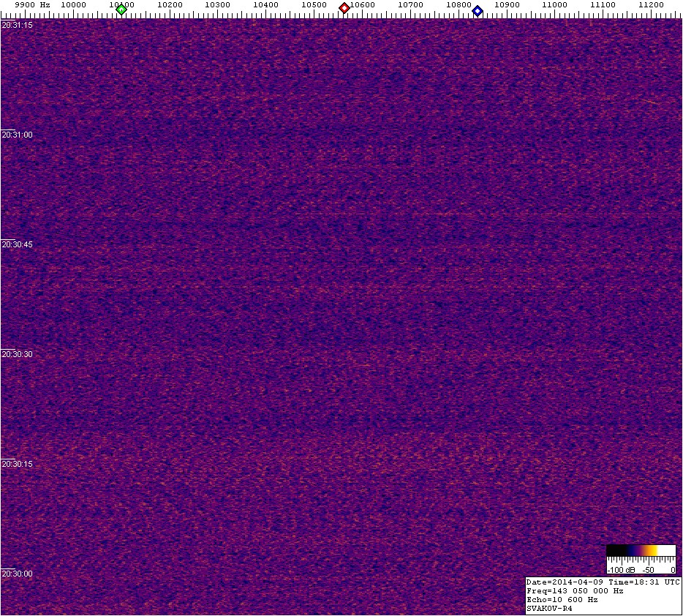The width and height of the screenshot is (683, 616).
Task: Click the -50 label on dB scale
Action: (x=648, y=569)
